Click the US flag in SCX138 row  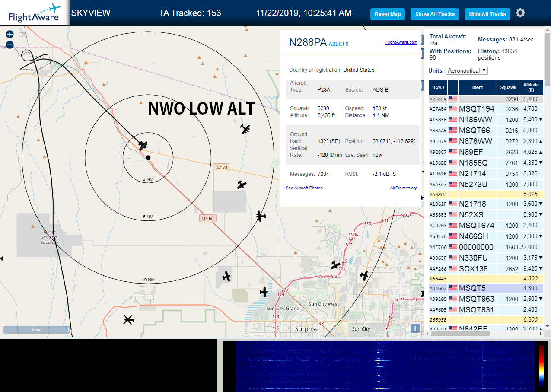(453, 268)
